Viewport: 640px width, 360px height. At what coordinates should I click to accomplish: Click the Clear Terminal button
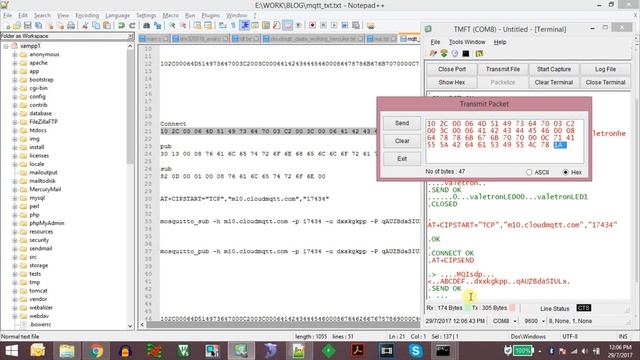click(x=554, y=82)
